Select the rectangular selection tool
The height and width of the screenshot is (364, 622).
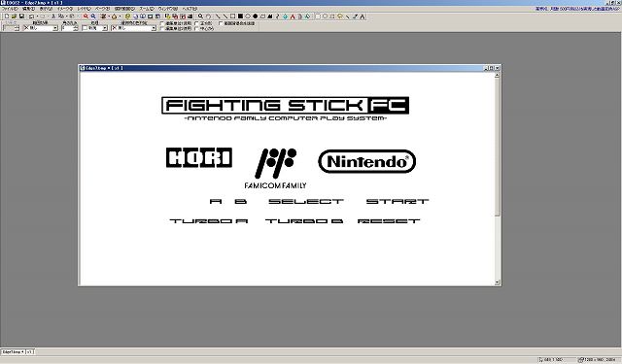[318, 17]
